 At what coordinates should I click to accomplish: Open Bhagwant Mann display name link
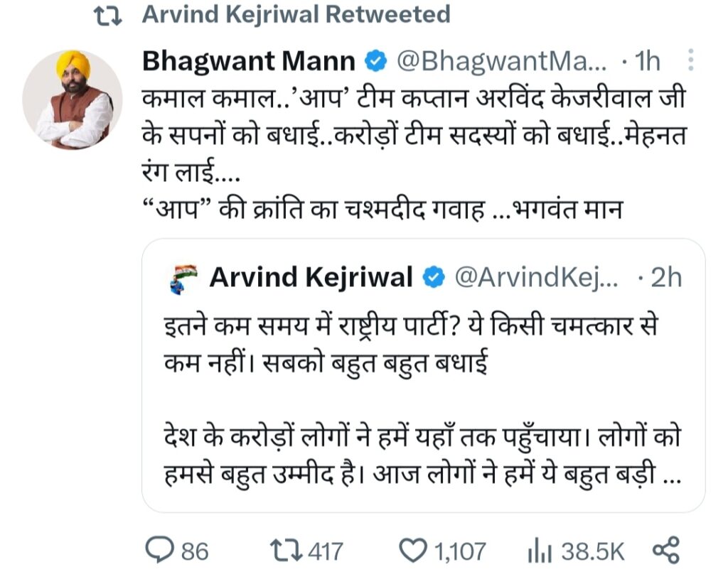pos(249,63)
